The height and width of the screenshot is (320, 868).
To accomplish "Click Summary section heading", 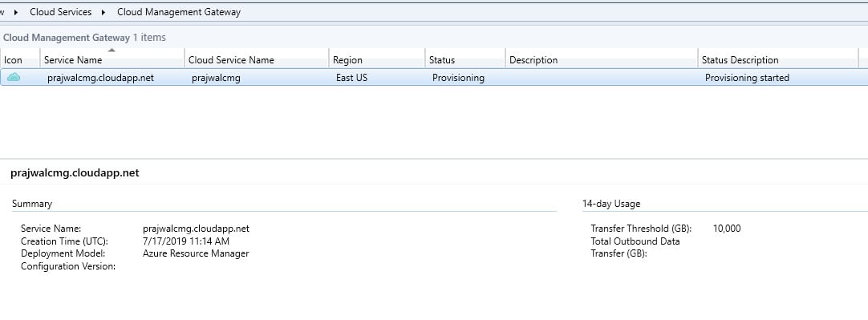I will 32,203.
